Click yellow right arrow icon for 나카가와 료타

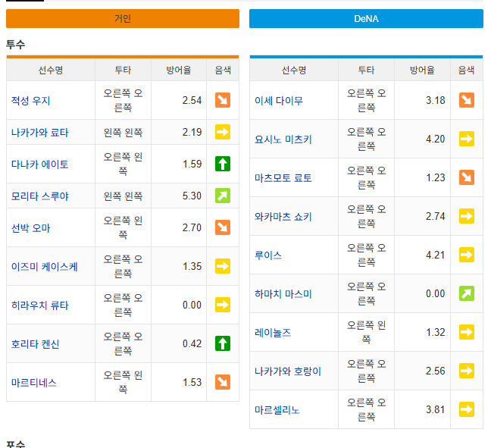tap(223, 132)
